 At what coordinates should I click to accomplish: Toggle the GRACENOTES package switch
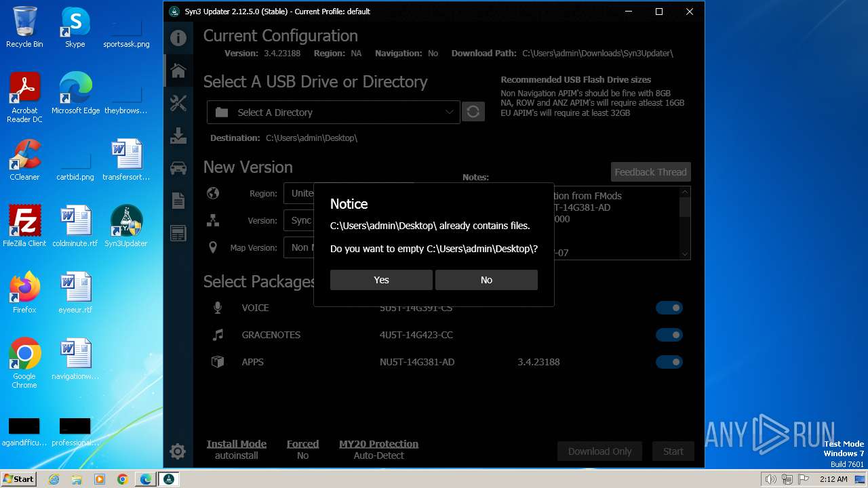[x=669, y=335]
